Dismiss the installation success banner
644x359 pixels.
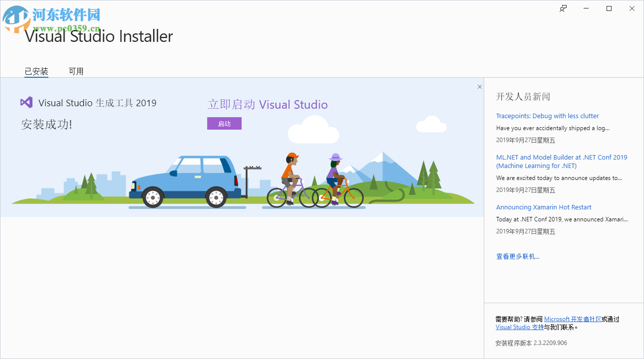tap(479, 86)
